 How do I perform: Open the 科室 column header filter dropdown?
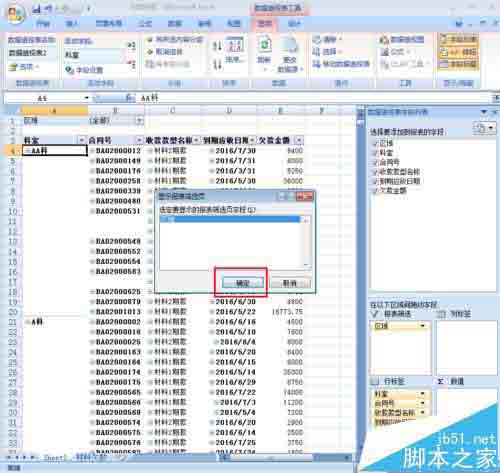click(x=82, y=140)
